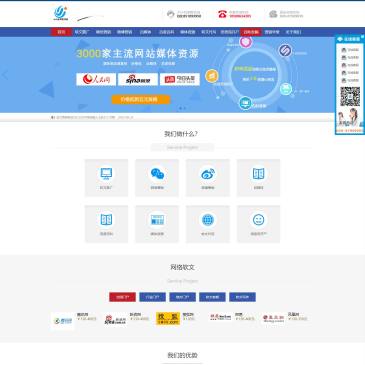The height and width of the screenshot is (365, 365).
Task: Open the Sina news logo on banner
Action: pyautogui.click(x=138, y=79)
